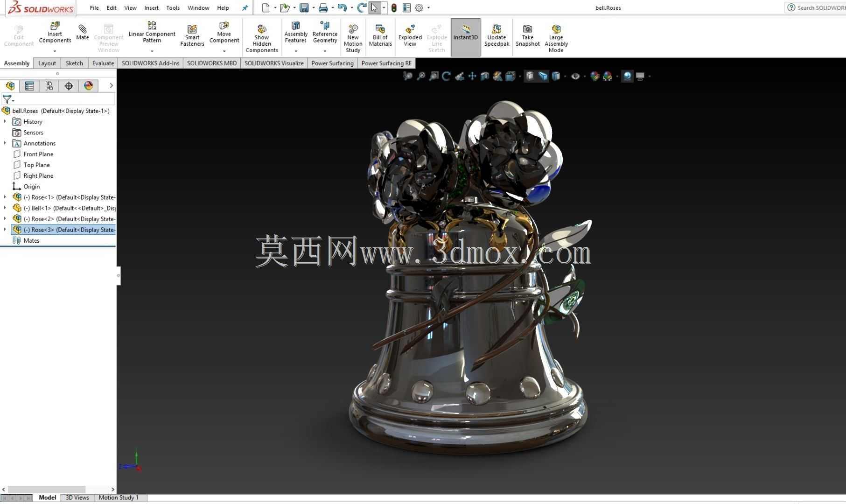This screenshot has height=504, width=846.
Task: Click the Open file icon
Action: [x=285, y=8]
